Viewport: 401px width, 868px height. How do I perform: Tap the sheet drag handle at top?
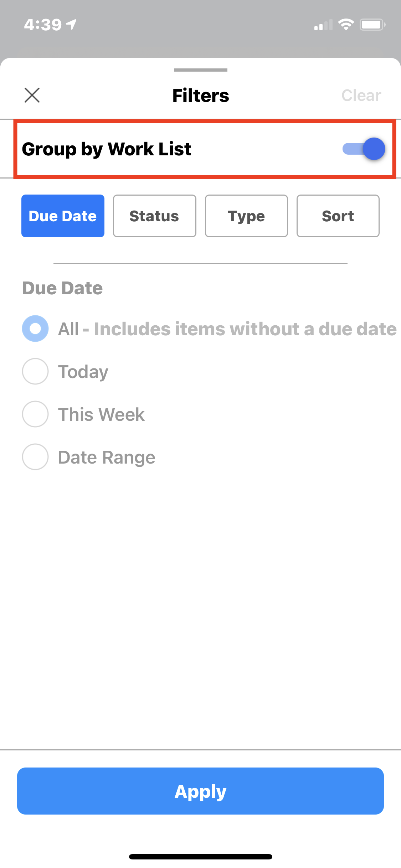click(200, 70)
